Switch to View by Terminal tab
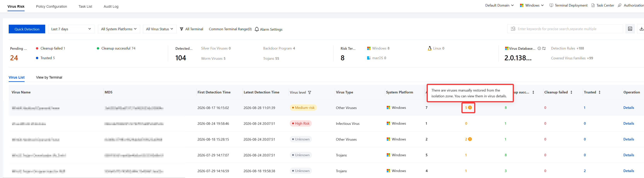This screenshot has height=178, width=644. tap(49, 77)
